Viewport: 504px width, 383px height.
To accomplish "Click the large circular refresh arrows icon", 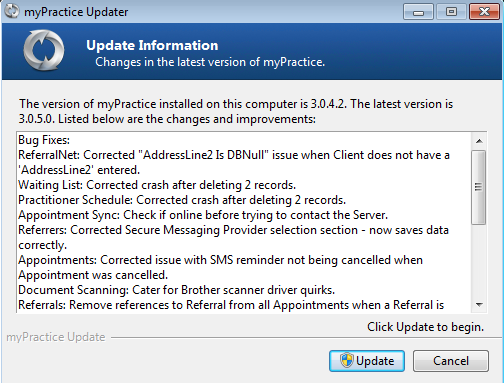I will click(44, 50).
